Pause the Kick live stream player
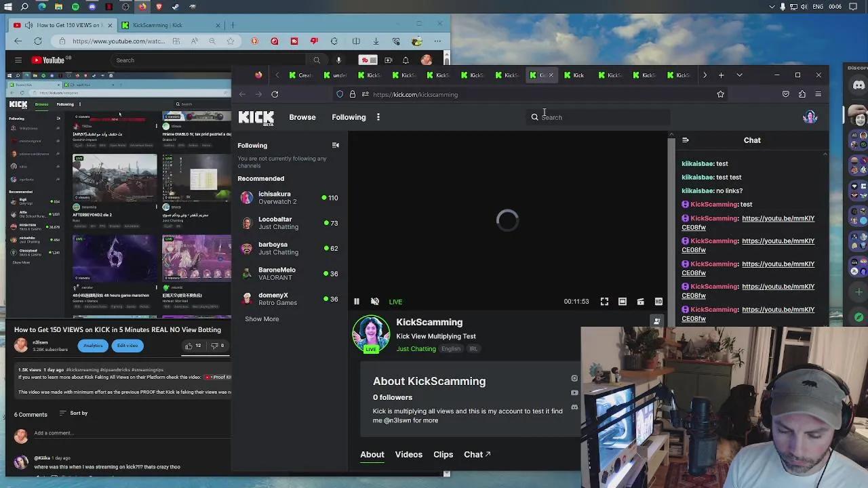 click(x=357, y=302)
